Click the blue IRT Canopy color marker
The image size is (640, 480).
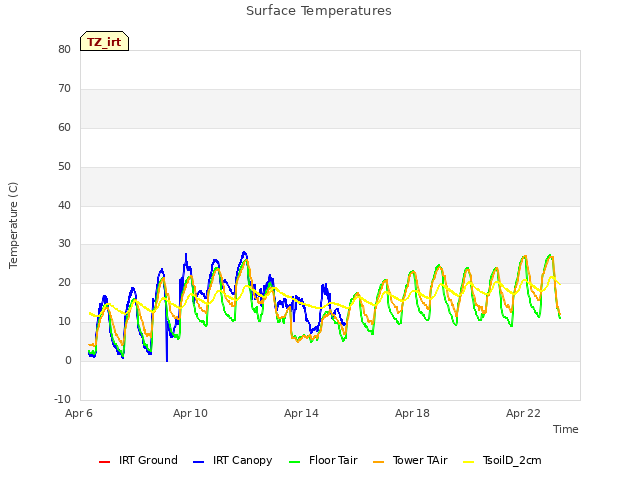(x=198, y=462)
